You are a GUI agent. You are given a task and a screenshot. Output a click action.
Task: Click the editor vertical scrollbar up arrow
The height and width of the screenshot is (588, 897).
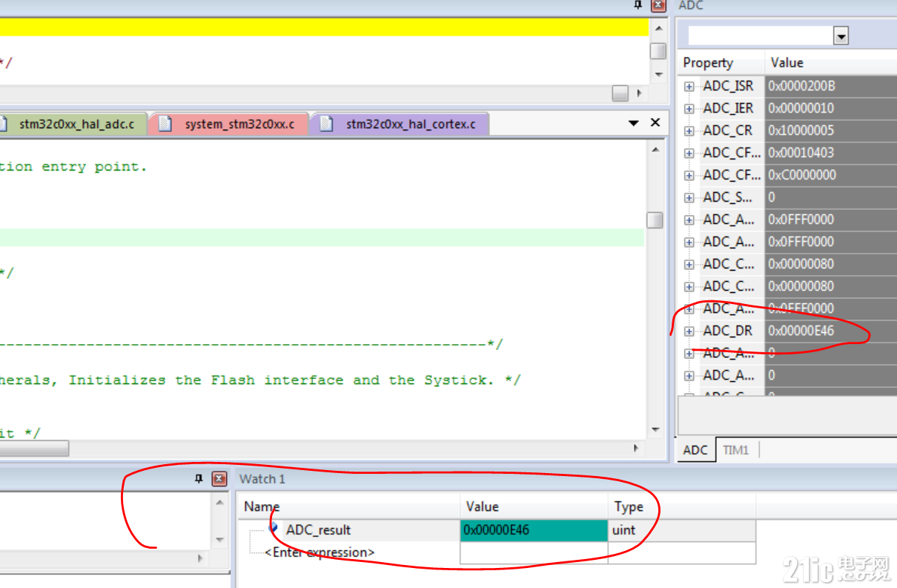click(656, 150)
